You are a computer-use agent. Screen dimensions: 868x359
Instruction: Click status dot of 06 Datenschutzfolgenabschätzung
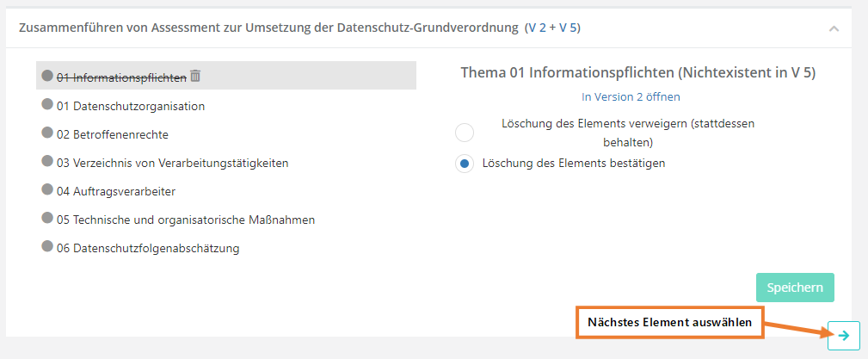47,247
